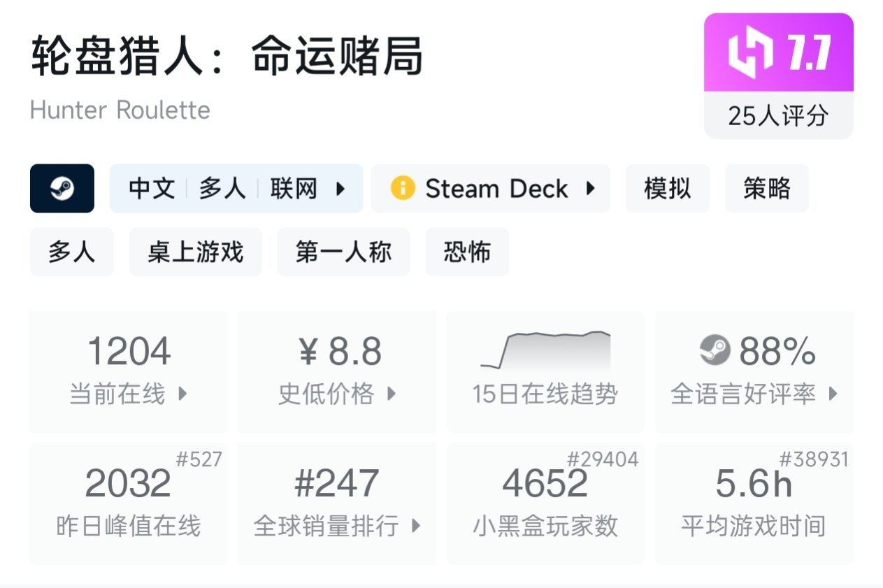Select the 模拟 genre tag

(667, 188)
